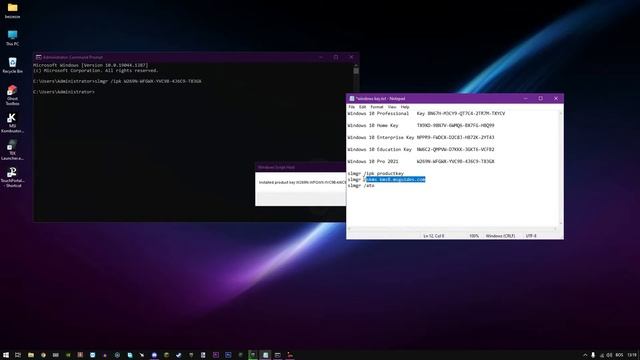This screenshot has width=640, height=360.
Task: Open the clock in the system tray
Action: tap(632, 355)
